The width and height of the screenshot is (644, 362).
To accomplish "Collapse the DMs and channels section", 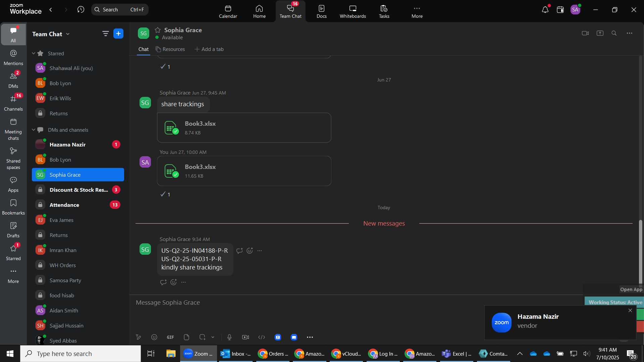I will click(x=34, y=130).
